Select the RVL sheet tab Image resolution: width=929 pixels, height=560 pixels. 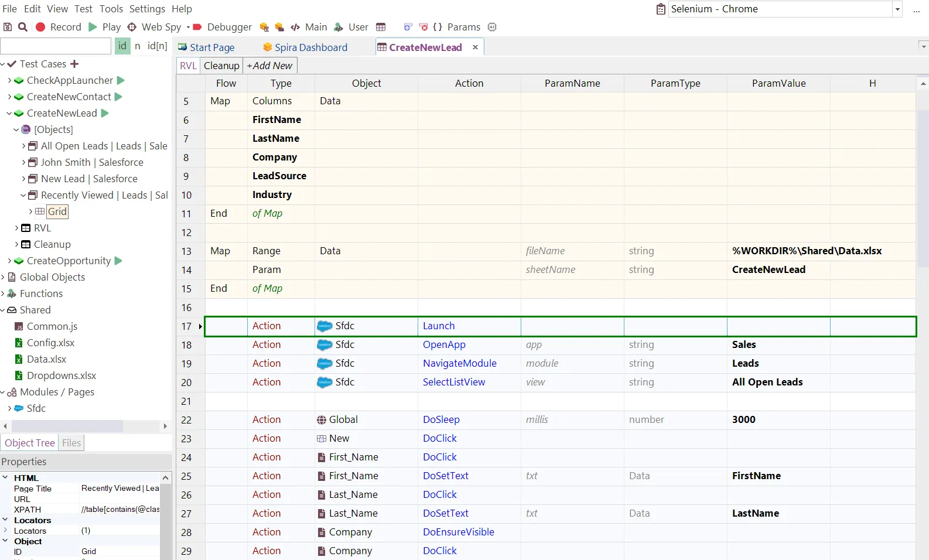tap(188, 66)
